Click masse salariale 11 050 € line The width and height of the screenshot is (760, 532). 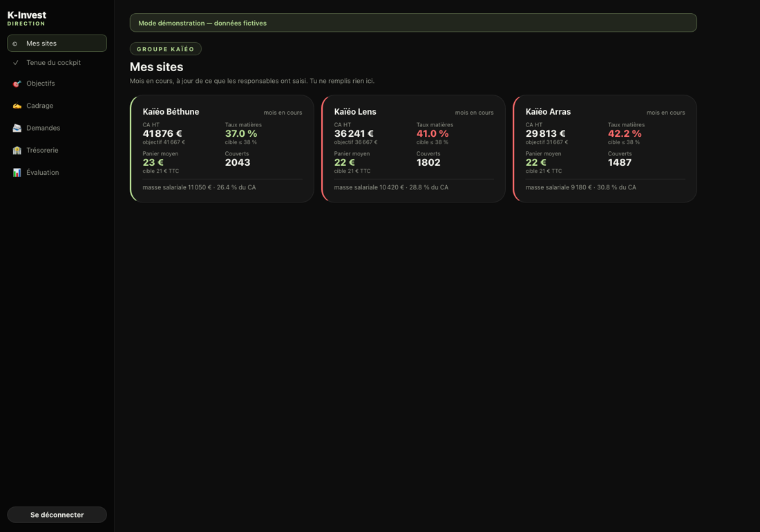click(x=199, y=187)
